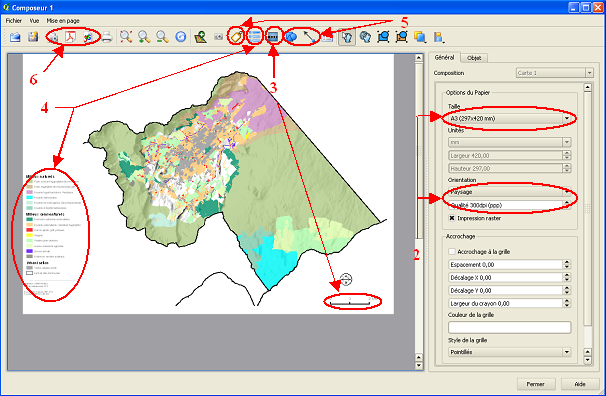The image size is (606, 396).
Task: Select the Add scale bar tool
Action: [273, 37]
